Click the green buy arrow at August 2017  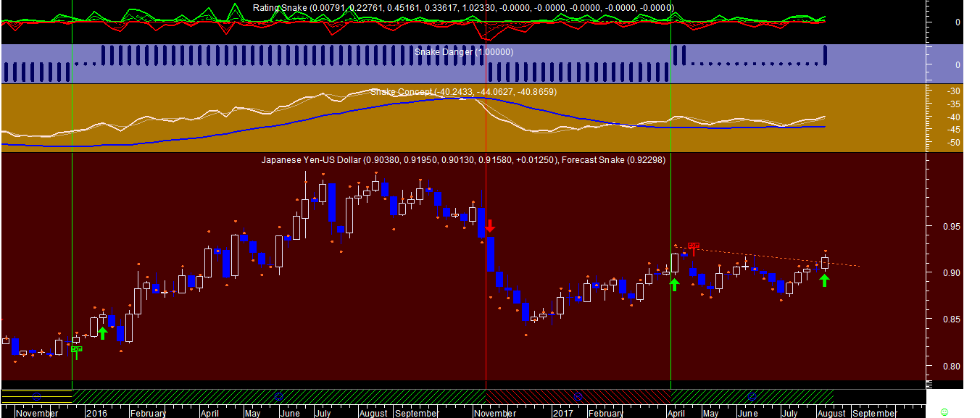point(825,279)
